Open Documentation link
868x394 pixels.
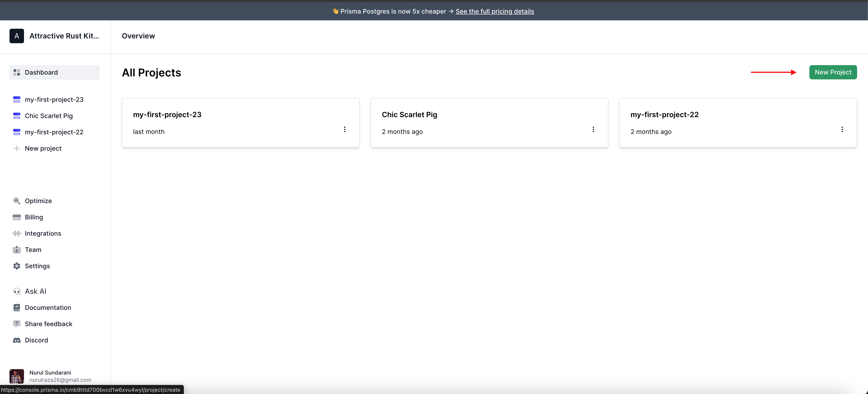(55, 307)
